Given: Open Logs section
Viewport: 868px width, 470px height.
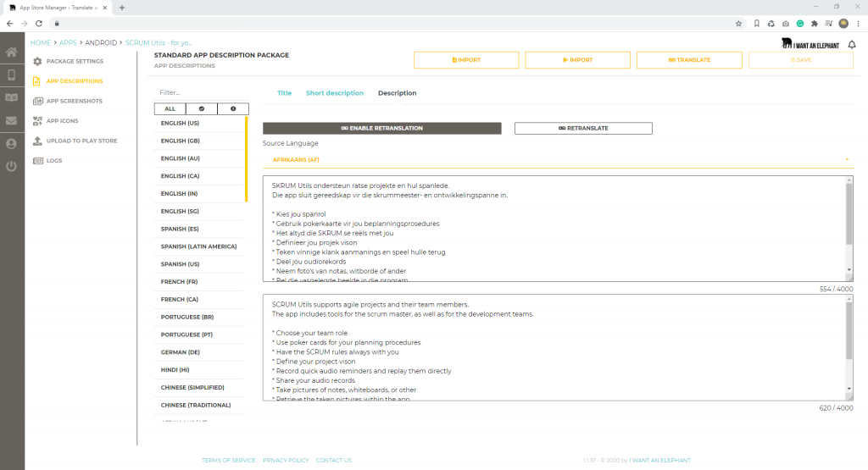Looking at the screenshot, I should point(47,161).
